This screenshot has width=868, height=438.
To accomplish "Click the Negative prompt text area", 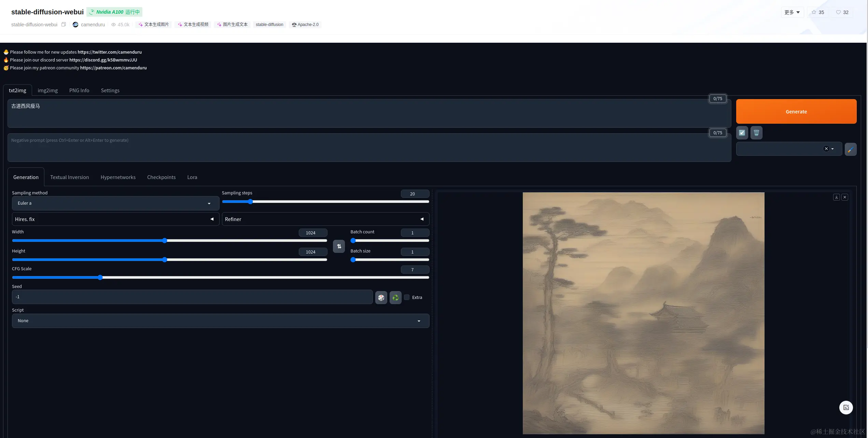I will (369, 148).
